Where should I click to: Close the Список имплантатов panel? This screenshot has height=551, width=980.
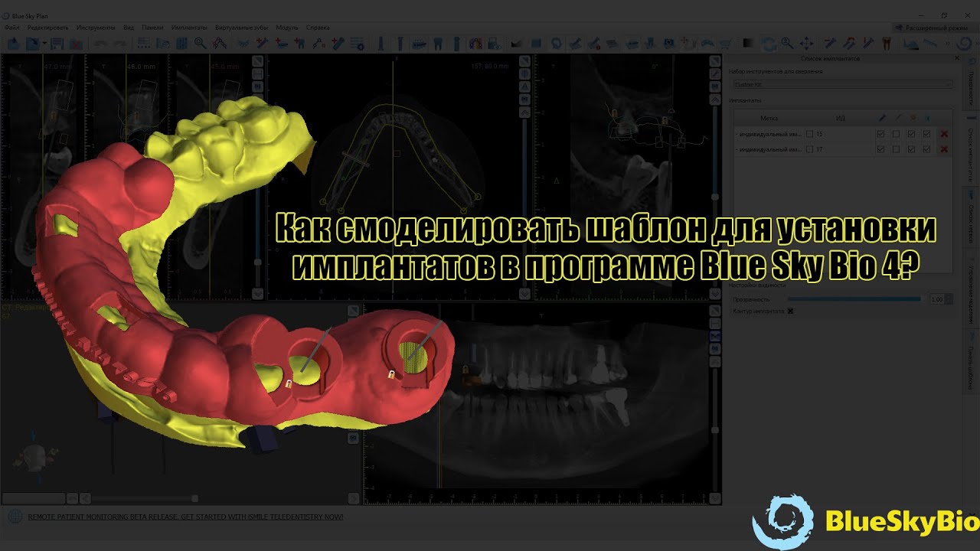point(957,58)
